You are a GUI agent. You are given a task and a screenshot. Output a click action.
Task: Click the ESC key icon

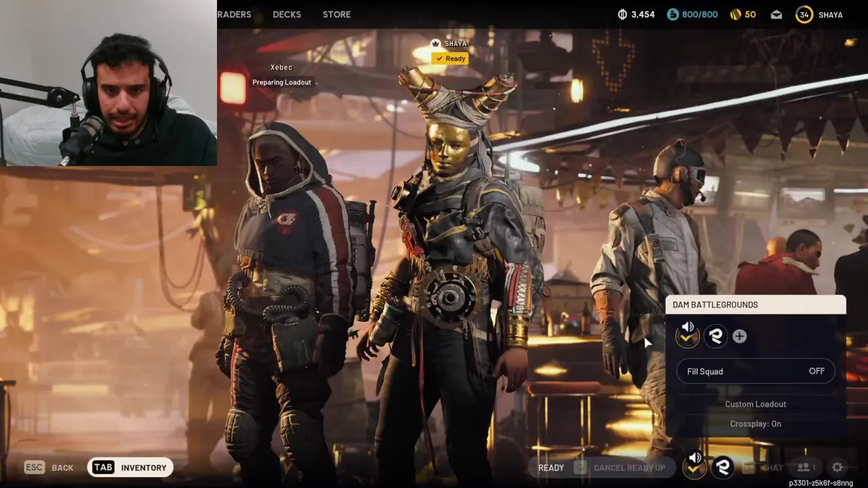point(35,468)
